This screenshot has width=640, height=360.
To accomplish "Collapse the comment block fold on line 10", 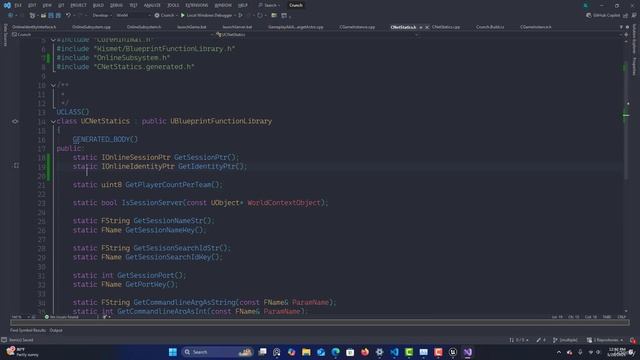I will (53, 85).
